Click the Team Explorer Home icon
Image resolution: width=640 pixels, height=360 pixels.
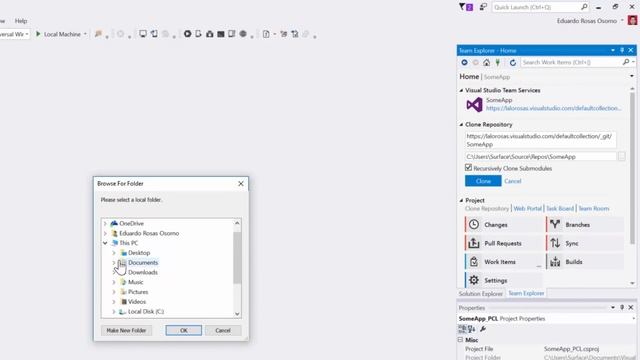(x=487, y=62)
